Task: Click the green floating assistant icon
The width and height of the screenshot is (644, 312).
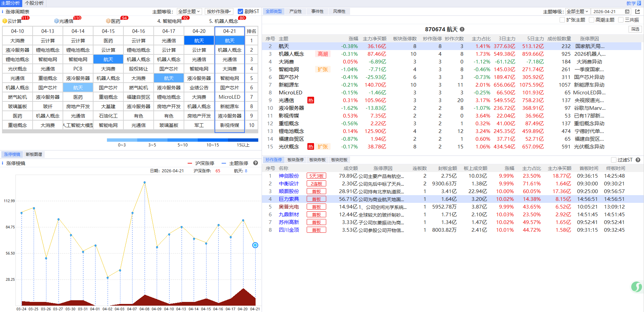Action: pyautogui.click(x=636, y=287)
